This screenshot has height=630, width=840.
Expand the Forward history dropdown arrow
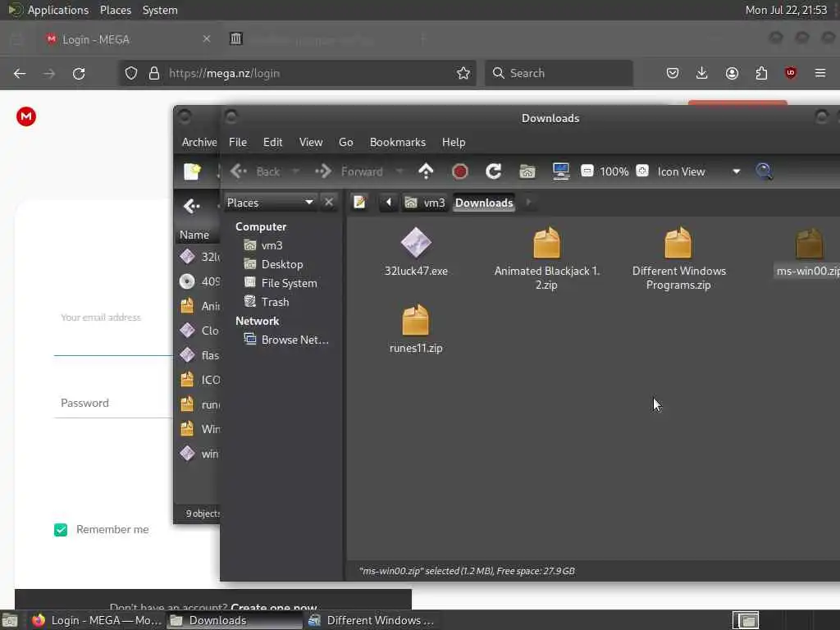pos(399,171)
